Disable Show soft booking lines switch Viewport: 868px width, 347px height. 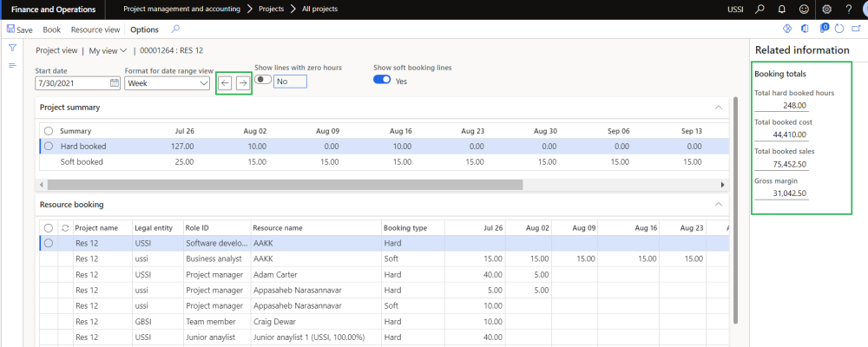(x=382, y=80)
